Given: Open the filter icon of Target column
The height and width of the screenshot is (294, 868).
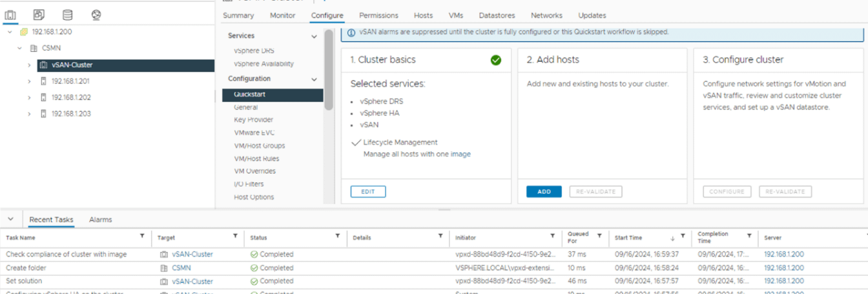Looking at the screenshot, I should 235,236.
